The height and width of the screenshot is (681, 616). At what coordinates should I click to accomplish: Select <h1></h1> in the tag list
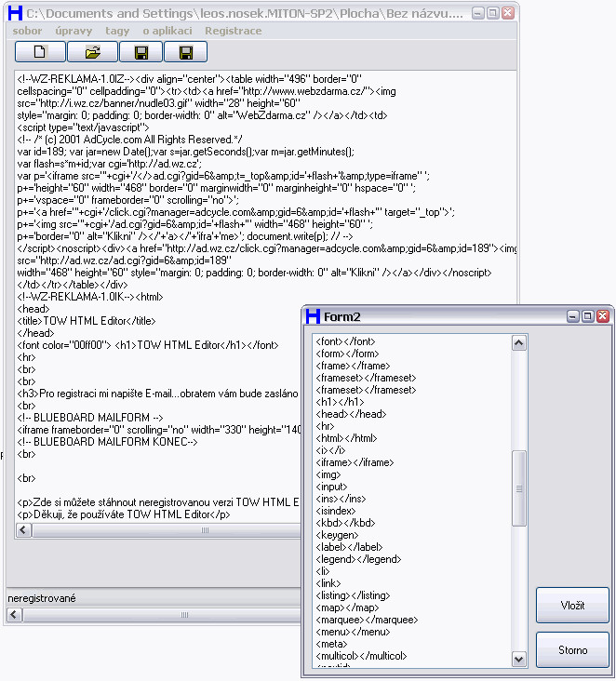pyautogui.click(x=340, y=402)
